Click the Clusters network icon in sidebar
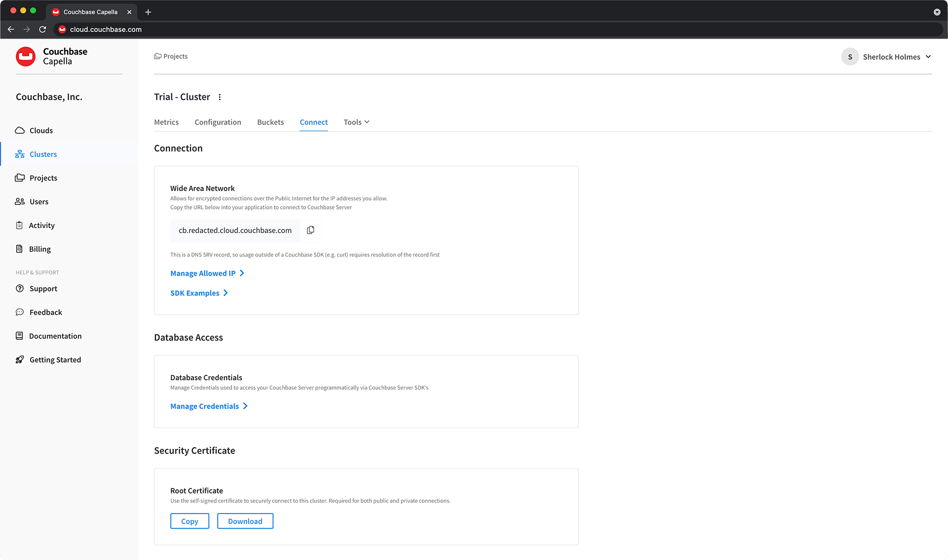 pos(20,154)
